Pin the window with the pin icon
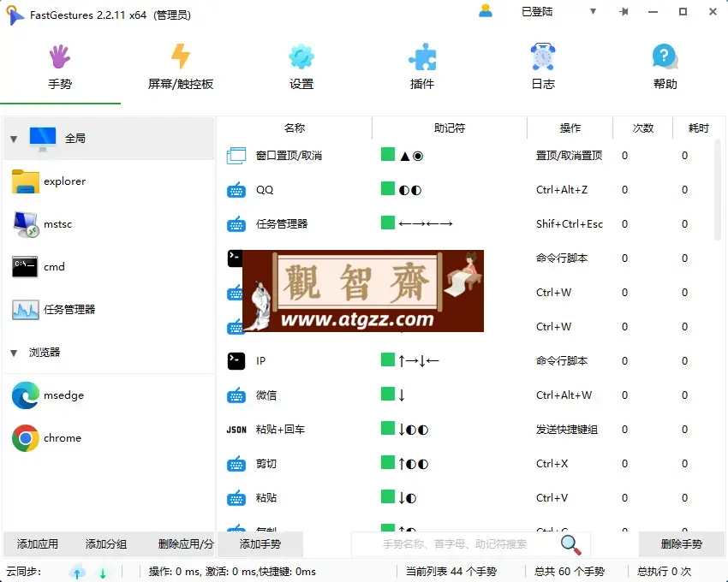728x582 pixels. click(x=624, y=12)
